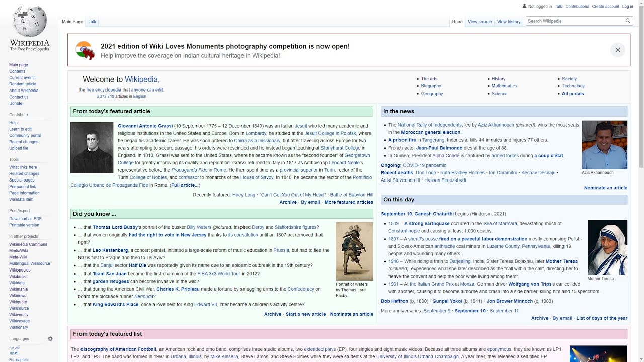Image resolution: width=644 pixels, height=362 pixels.
Task: Click Create account link
Action: pyautogui.click(x=605, y=7)
